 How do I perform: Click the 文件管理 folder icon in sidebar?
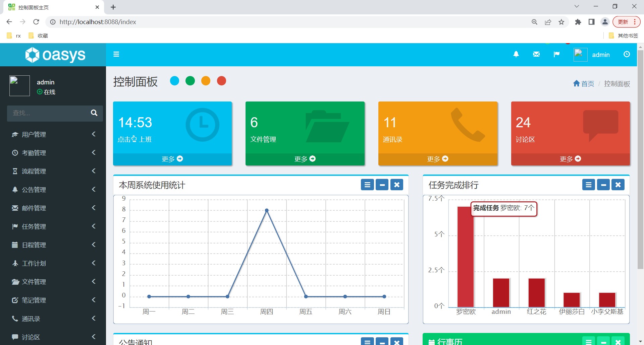pos(15,282)
